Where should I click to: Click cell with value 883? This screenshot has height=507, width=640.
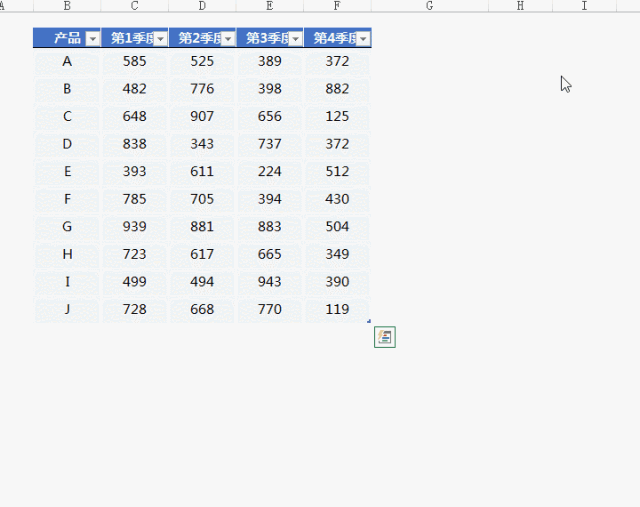click(269, 227)
